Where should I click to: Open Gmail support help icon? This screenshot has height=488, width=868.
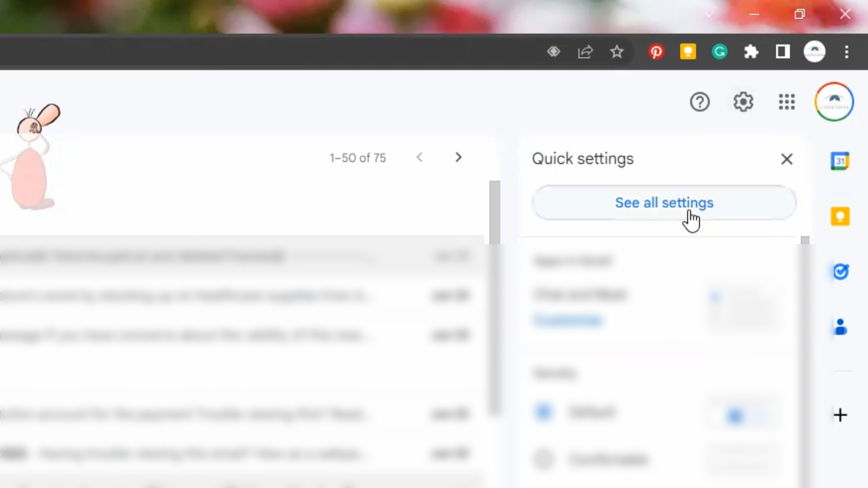pos(699,102)
